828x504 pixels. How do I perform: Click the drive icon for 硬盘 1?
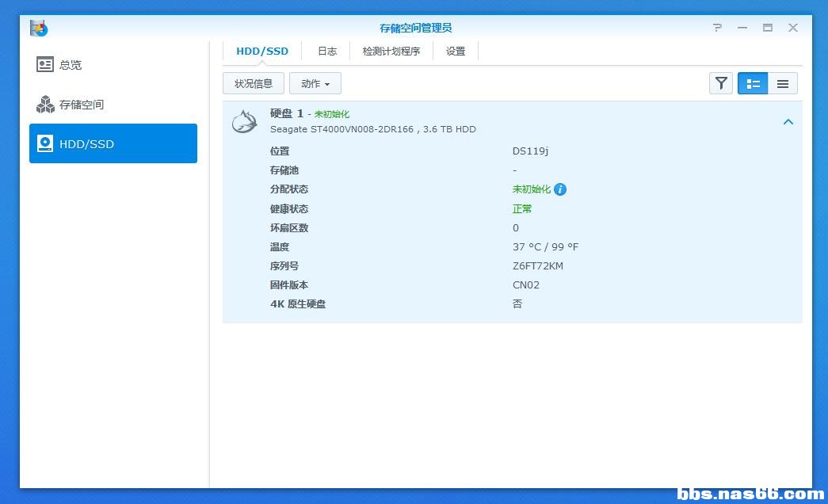point(245,121)
